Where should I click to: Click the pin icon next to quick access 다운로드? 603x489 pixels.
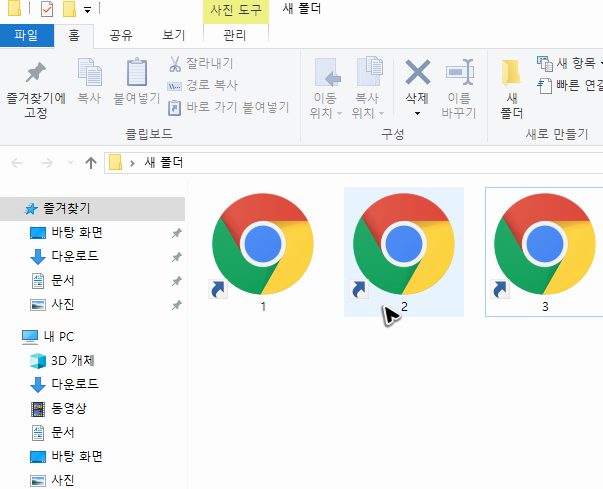point(177,257)
